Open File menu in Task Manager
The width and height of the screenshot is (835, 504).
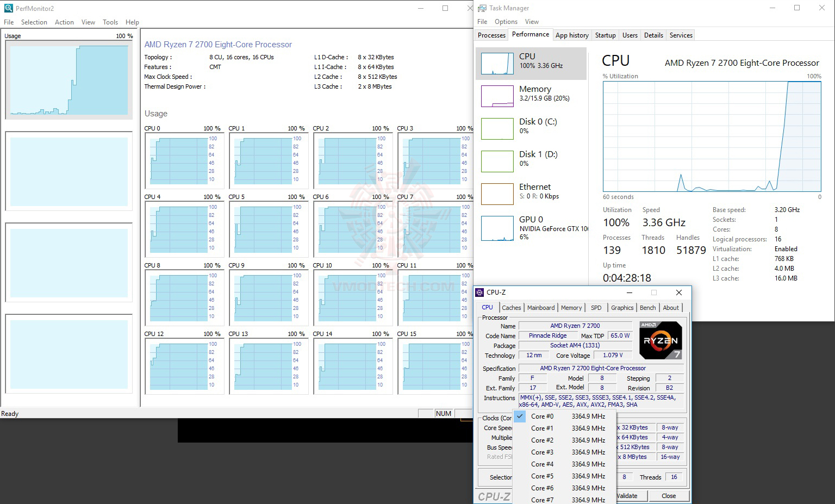coord(482,22)
